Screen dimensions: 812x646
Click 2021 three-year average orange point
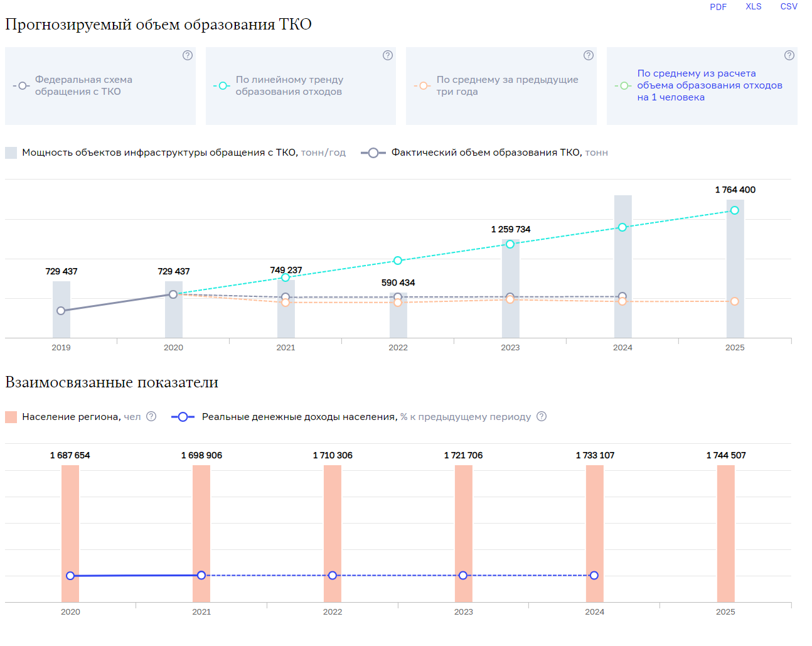[x=286, y=303]
